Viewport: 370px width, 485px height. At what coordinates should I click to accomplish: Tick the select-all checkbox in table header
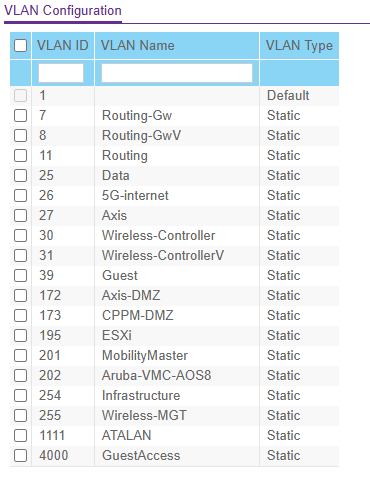[x=20, y=45]
